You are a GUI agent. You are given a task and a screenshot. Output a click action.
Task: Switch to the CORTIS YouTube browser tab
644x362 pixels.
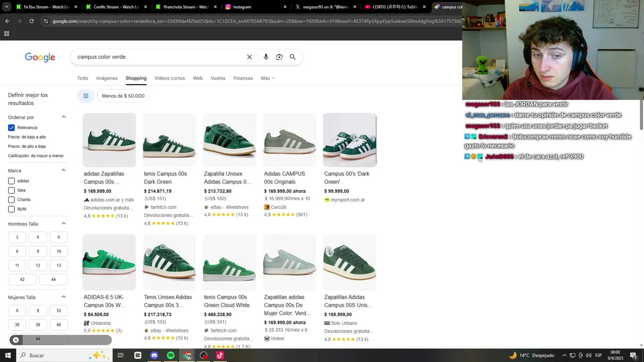(395, 7)
